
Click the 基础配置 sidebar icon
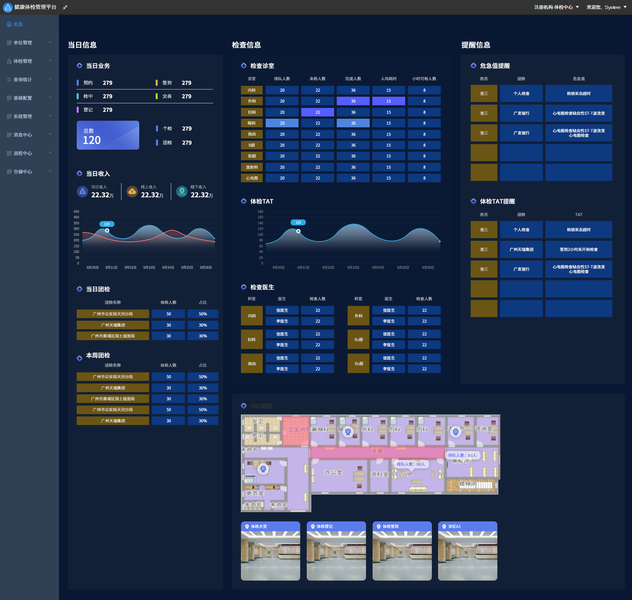[x=9, y=98]
